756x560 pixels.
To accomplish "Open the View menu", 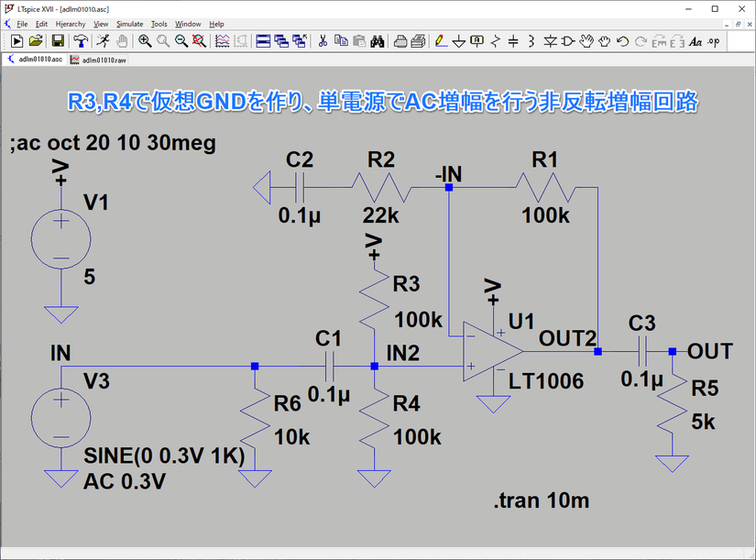I will pos(101,24).
